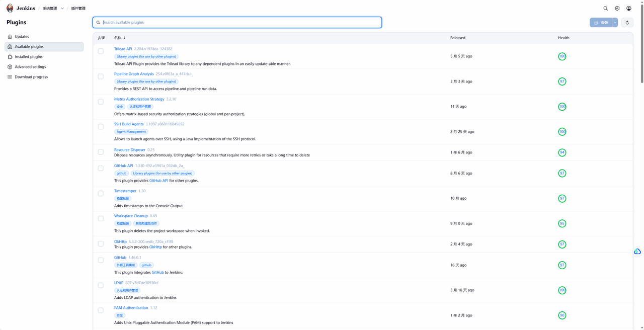Click the Updates sidebar icon
Screen dimensions: 644x330
[x=10, y=37]
